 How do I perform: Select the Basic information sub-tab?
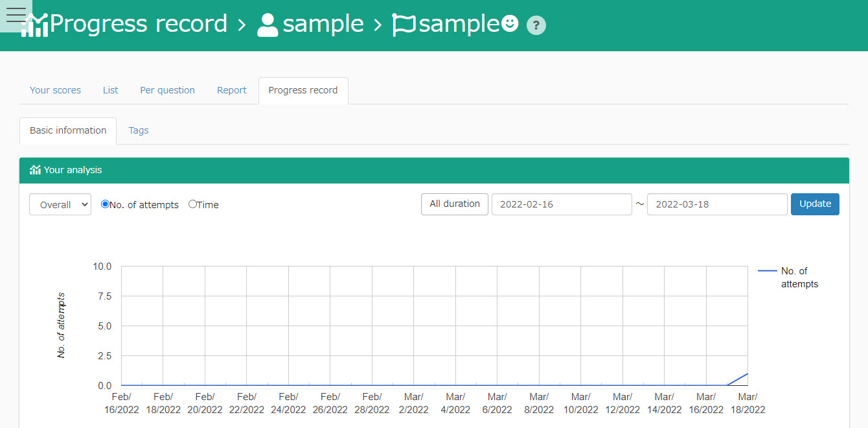pyautogui.click(x=68, y=130)
